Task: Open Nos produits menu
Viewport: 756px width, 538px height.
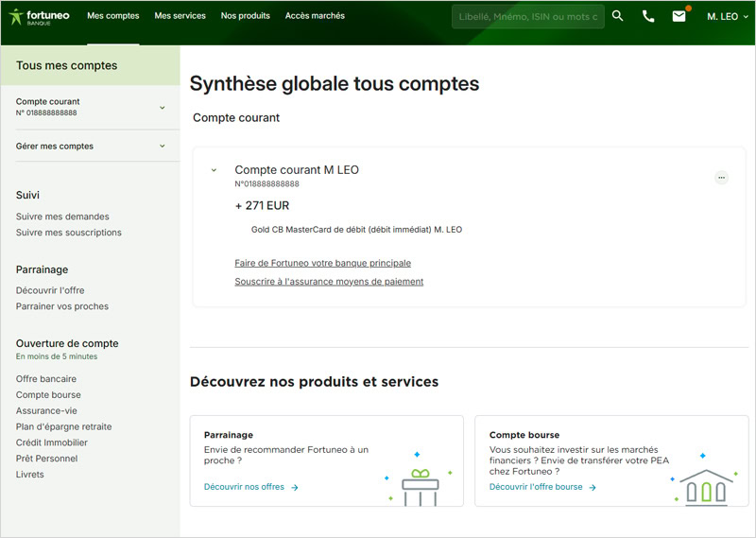Action: tap(246, 16)
